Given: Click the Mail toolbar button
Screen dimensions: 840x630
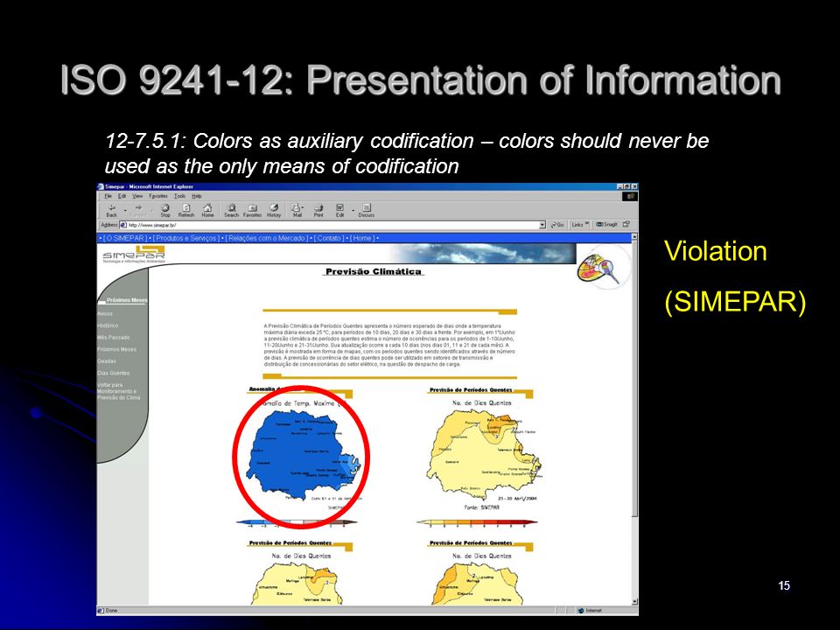Looking at the screenshot, I should point(297,211).
